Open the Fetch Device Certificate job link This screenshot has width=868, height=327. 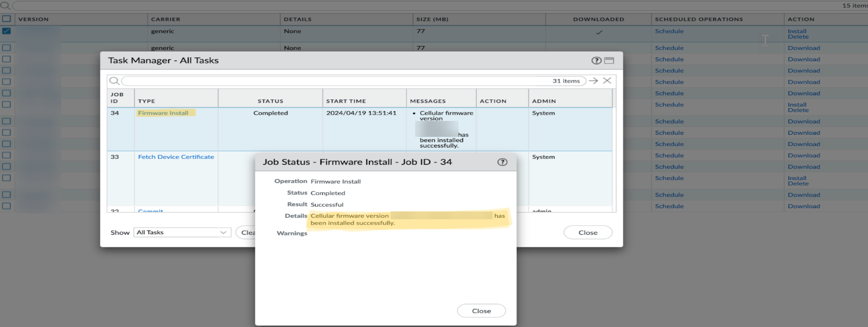(176, 157)
